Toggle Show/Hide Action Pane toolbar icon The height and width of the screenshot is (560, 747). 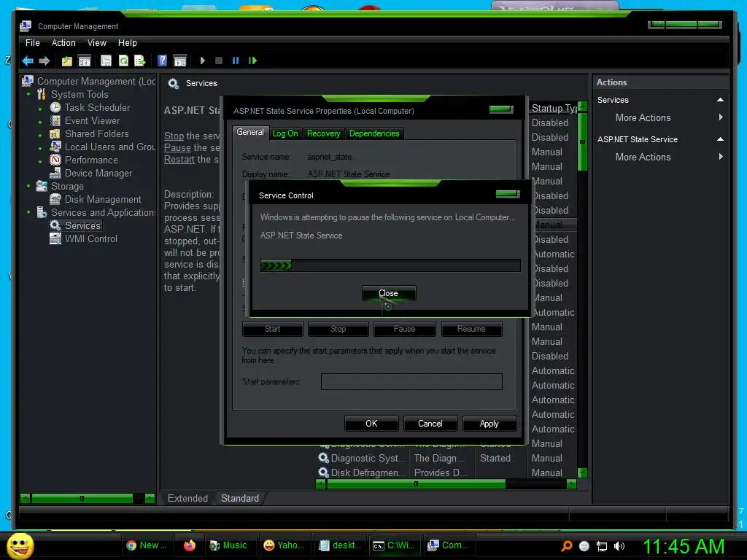tap(180, 61)
